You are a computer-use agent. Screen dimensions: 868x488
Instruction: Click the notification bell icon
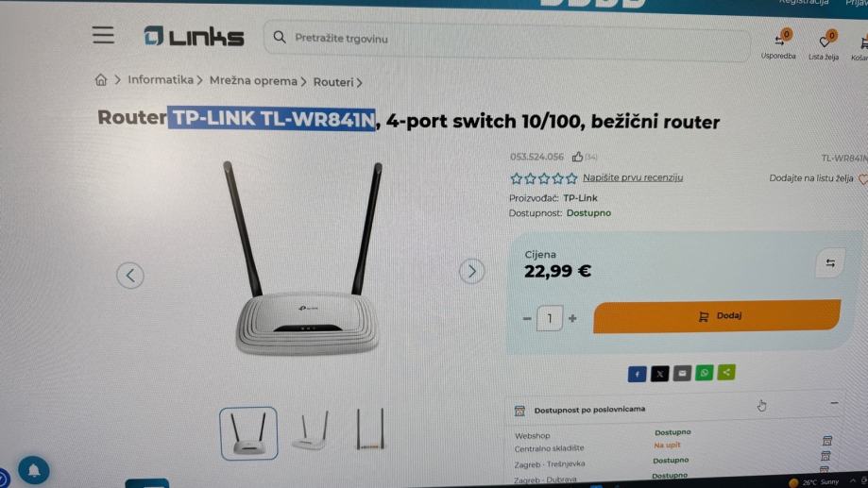click(x=34, y=470)
